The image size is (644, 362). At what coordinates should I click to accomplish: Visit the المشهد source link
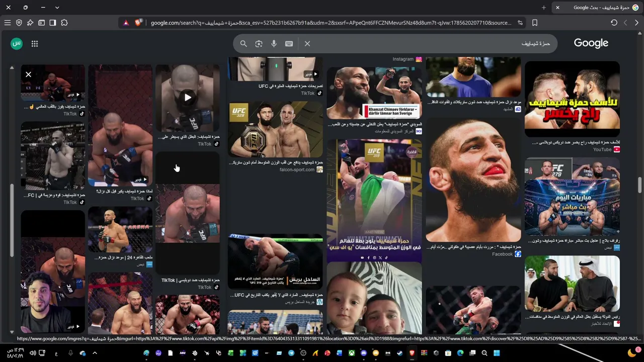tap(512, 109)
